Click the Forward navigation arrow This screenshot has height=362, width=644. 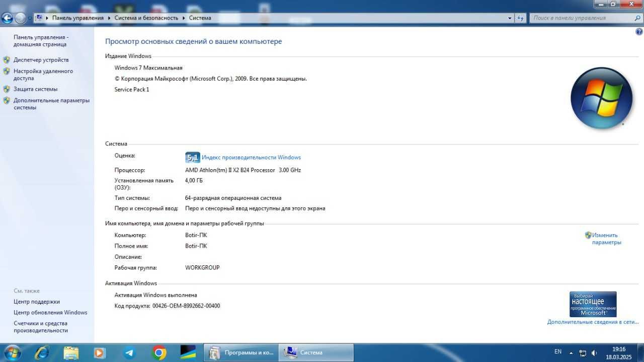[20, 18]
